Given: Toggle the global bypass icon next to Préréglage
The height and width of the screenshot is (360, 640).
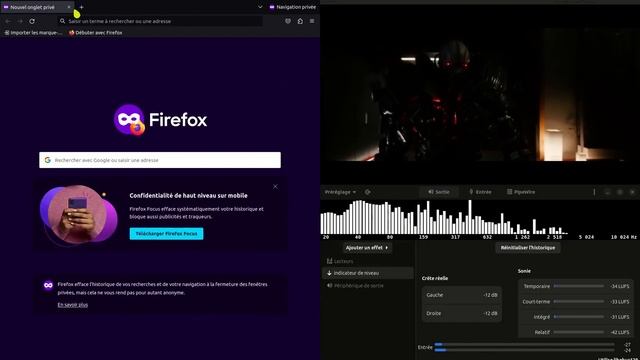Looking at the screenshot, I should coord(368,192).
